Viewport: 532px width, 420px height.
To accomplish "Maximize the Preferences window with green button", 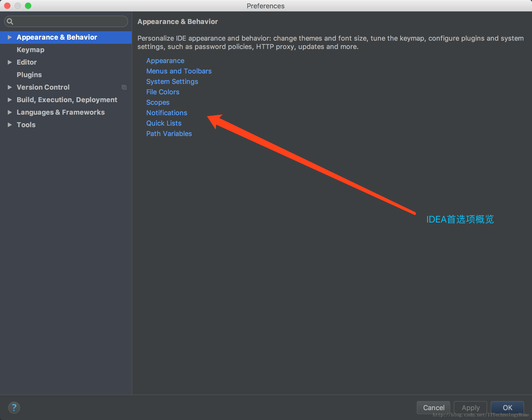I will tap(28, 6).
